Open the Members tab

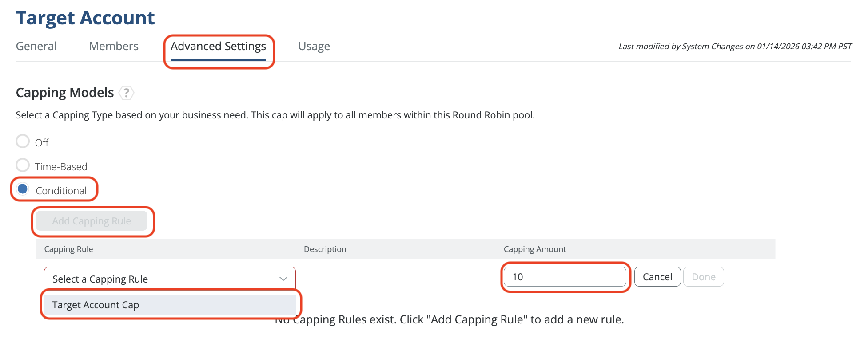(x=114, y=46)
